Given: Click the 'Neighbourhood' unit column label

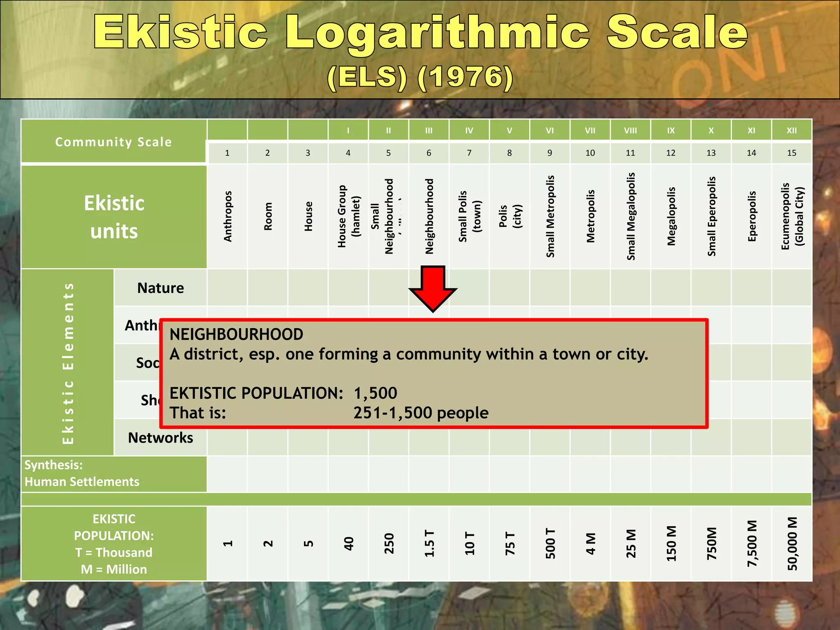Looking at the screenshot, I should click(429, 216).
